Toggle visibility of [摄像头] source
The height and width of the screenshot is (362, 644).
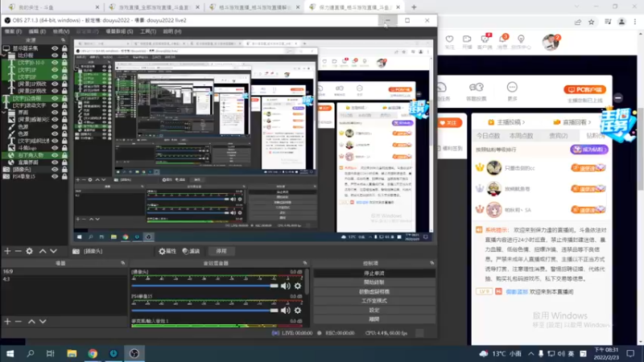point(55,170)
